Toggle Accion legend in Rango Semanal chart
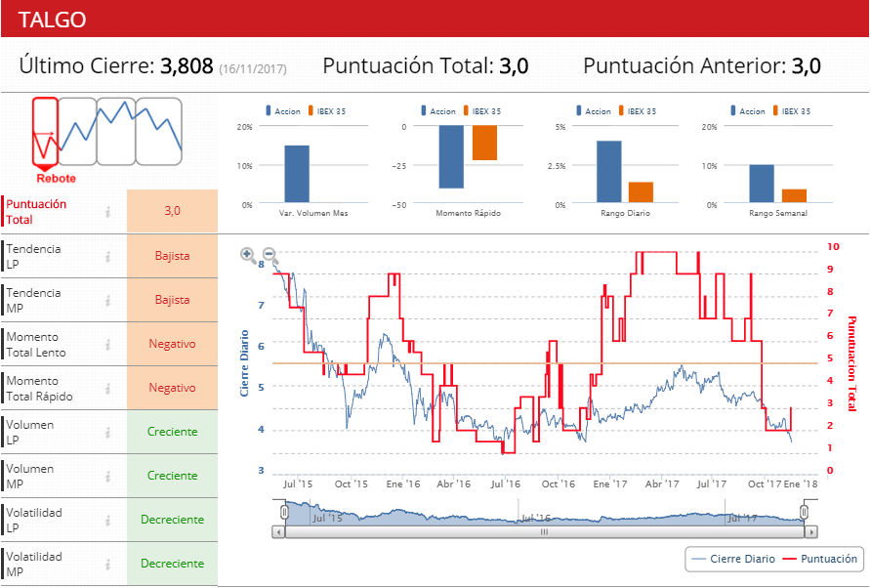Screen dimensions: 871x588 tap(748, 111)
